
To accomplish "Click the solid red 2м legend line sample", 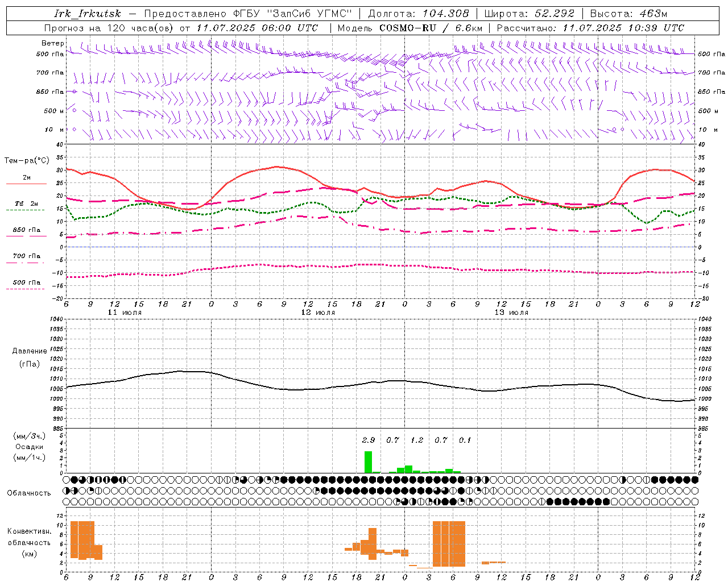I will click(x=26, y=184).
